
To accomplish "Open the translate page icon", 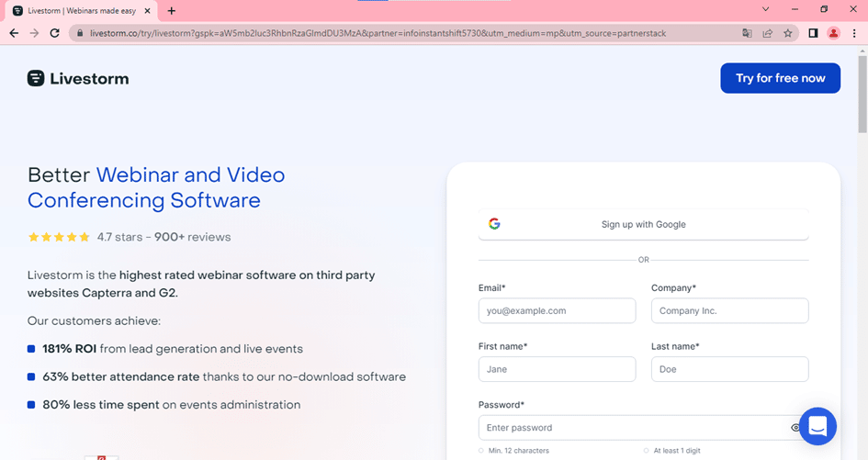I will [x=747, y=33].
